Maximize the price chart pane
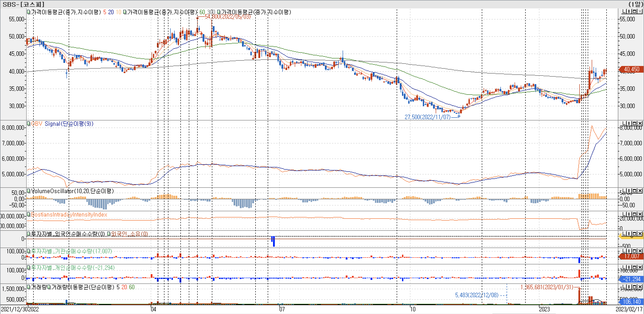 coord(635,12)
